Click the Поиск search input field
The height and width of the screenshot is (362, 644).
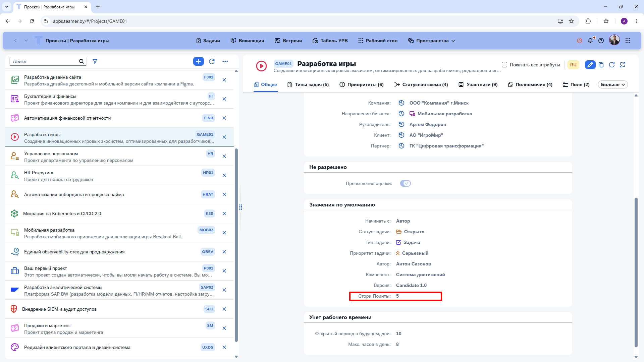[45, 61]
